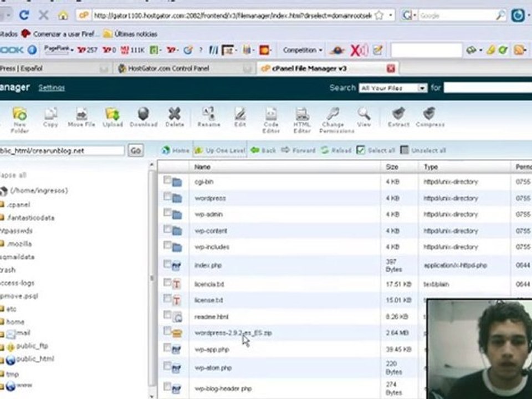Select the wordpress-2.9.2-es_ES.zip file
Viewport: 532px width, 399px height.
point(233,333)
